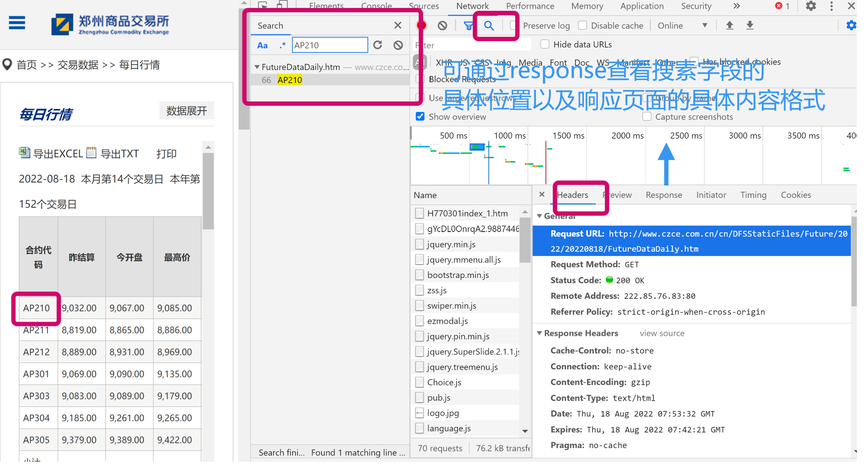Click the refresh search results icon

(378, 45)
